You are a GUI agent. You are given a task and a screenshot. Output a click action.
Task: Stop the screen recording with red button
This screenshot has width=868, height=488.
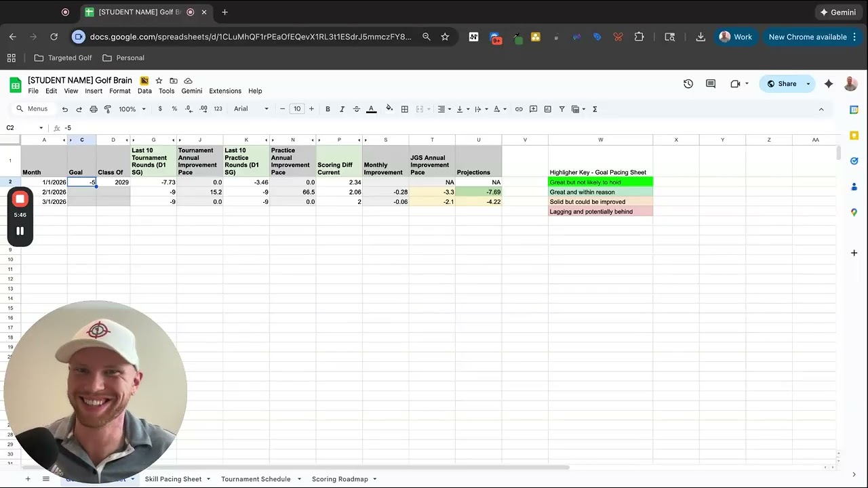pyautogui.click(x=20, y=199)
